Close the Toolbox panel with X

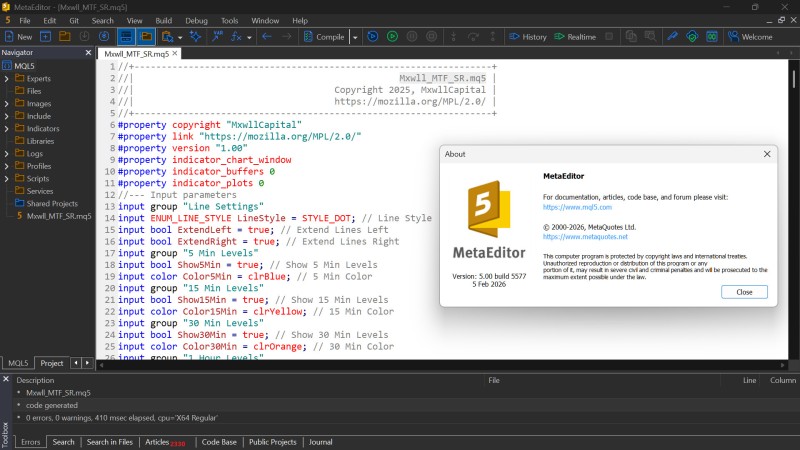click(6, 379)
